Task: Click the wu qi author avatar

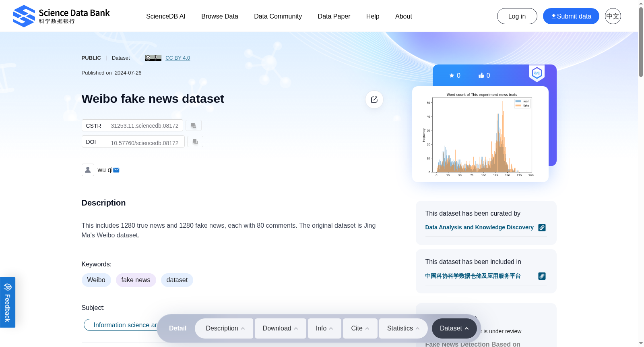Action: [88, 170]
